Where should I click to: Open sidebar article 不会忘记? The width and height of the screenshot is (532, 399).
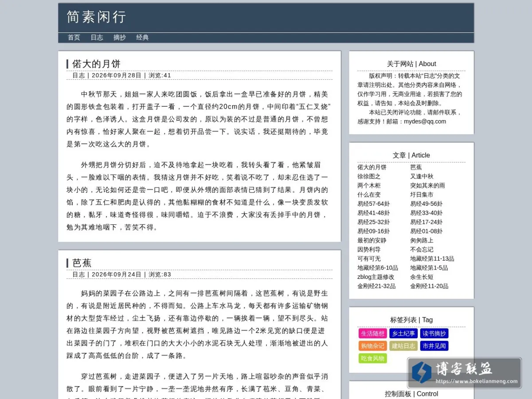click(422, 250)
